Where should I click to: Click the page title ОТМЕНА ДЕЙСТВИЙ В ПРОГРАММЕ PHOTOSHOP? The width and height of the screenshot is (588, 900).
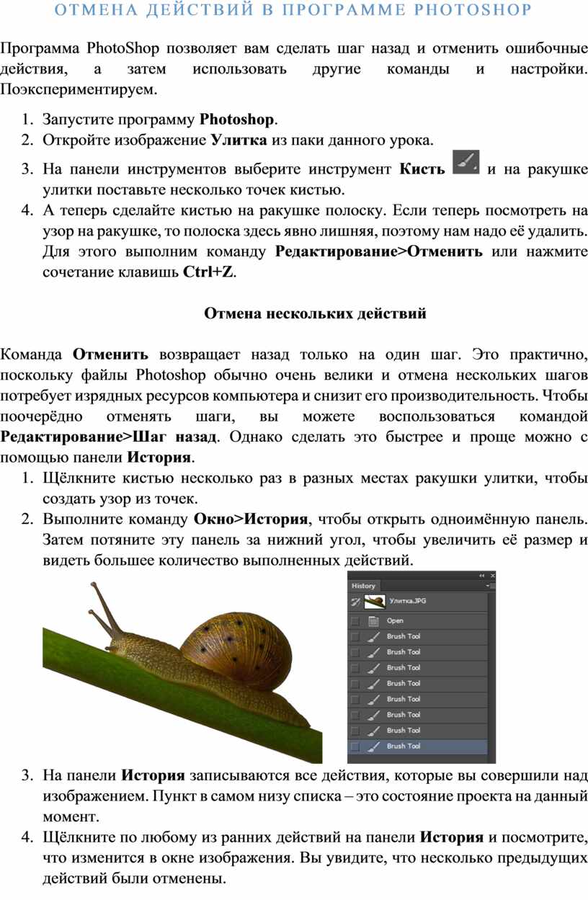click(x=293, y=10)
